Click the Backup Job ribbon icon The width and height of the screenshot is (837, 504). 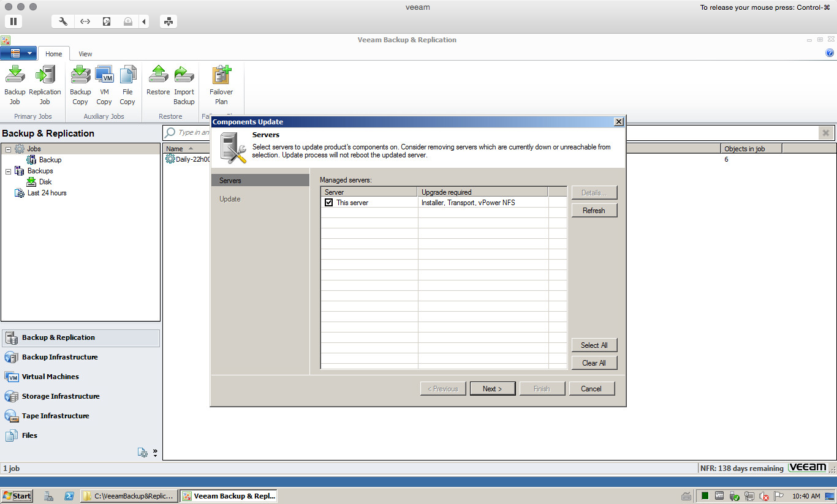pyautogui.click(x=15, y=75)
